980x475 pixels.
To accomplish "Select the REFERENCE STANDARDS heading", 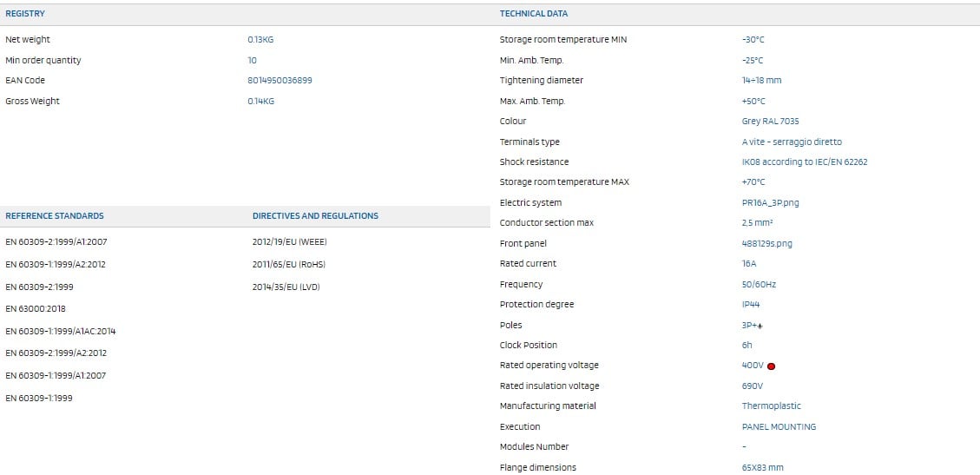I will pos(55,215).
